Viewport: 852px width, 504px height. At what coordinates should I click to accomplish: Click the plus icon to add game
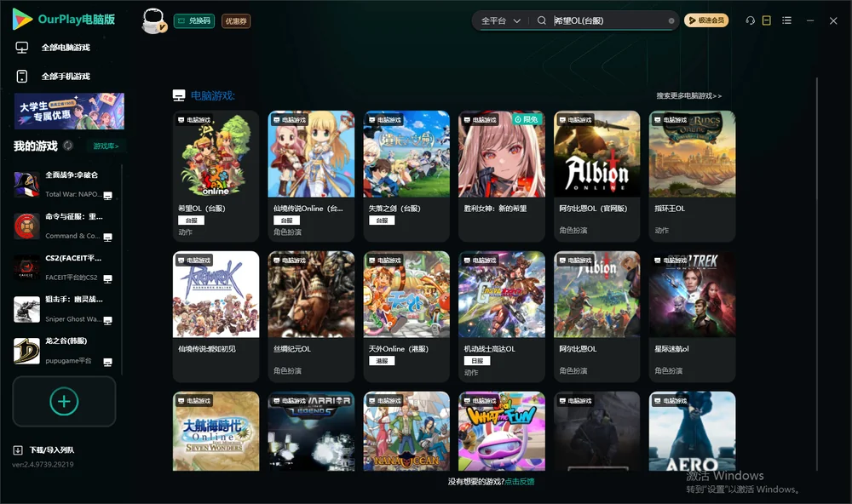(x=64, y=401)
